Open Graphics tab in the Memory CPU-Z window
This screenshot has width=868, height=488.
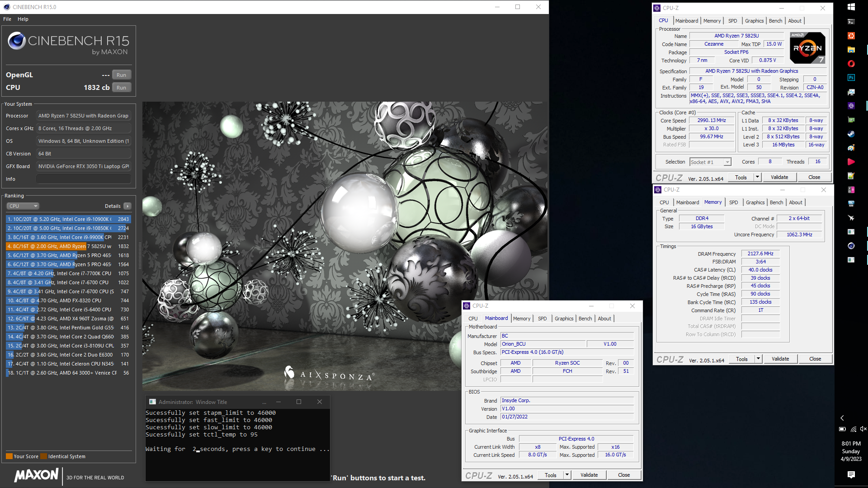click(x=755, y=202)
